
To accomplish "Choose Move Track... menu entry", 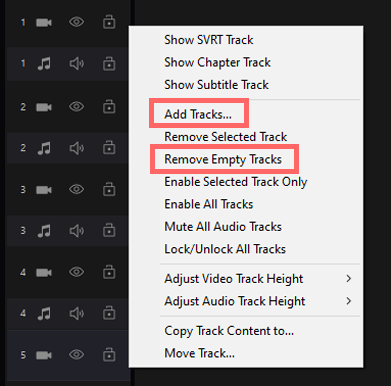I will [x=199, y=353].
